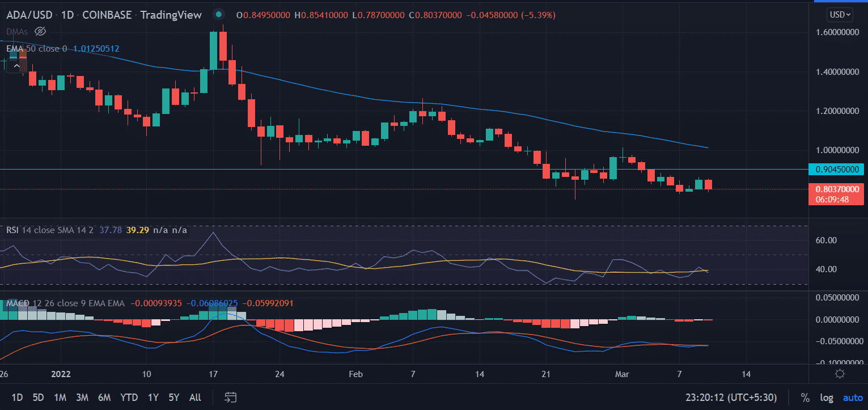Open the USD currency dropdown
This screenshot has width=868, height=410.
(x=840, y=14)
